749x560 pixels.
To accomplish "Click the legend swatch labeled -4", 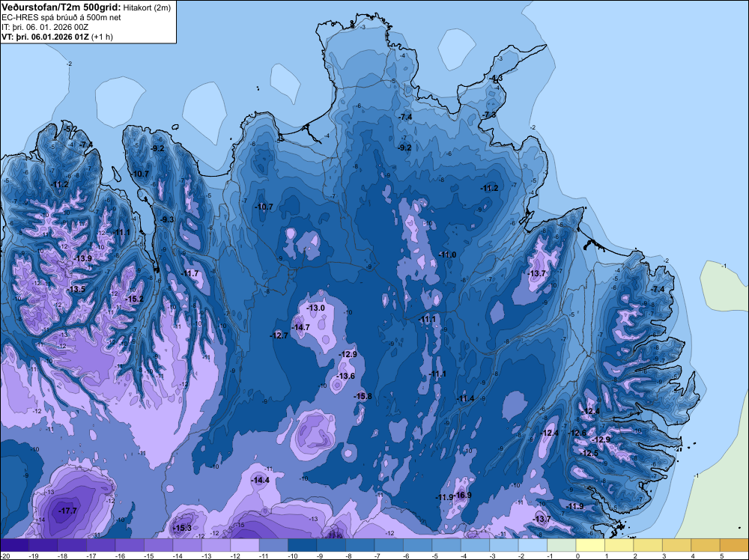I will click(x=476, y=545).
